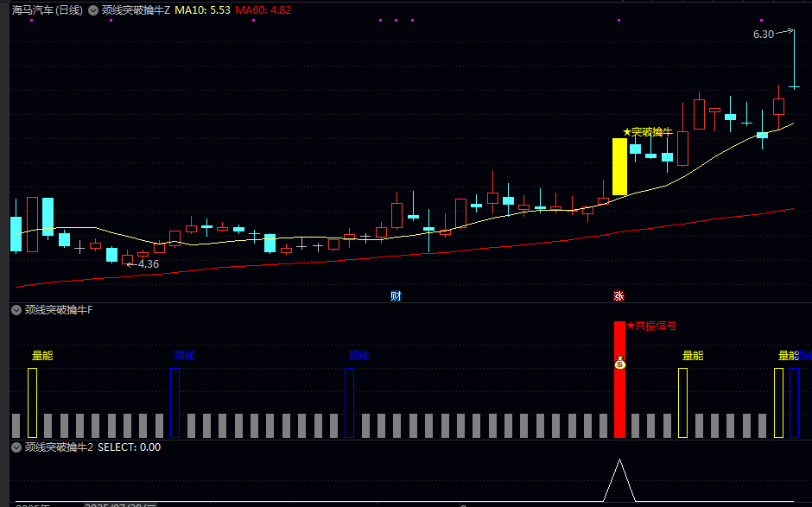Select the solid yellow 突破擒牛 candle bar
812x507 pixels.
(620, 166)
